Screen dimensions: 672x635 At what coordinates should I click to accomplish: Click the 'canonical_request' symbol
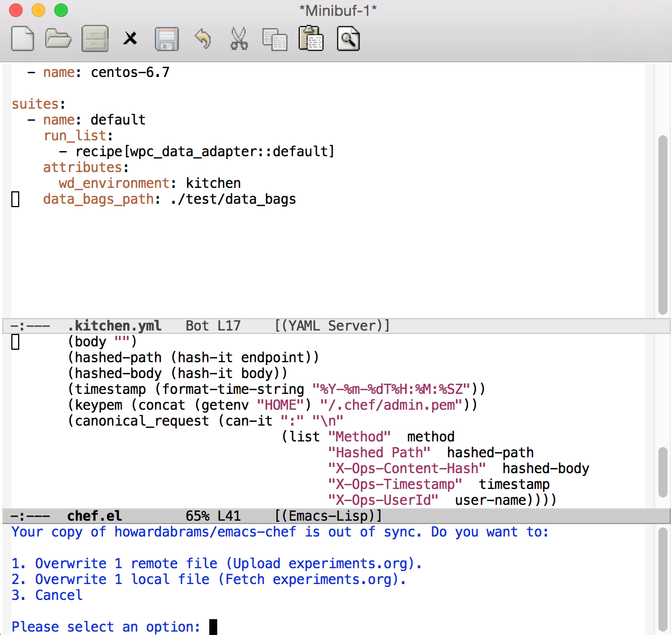142,421
